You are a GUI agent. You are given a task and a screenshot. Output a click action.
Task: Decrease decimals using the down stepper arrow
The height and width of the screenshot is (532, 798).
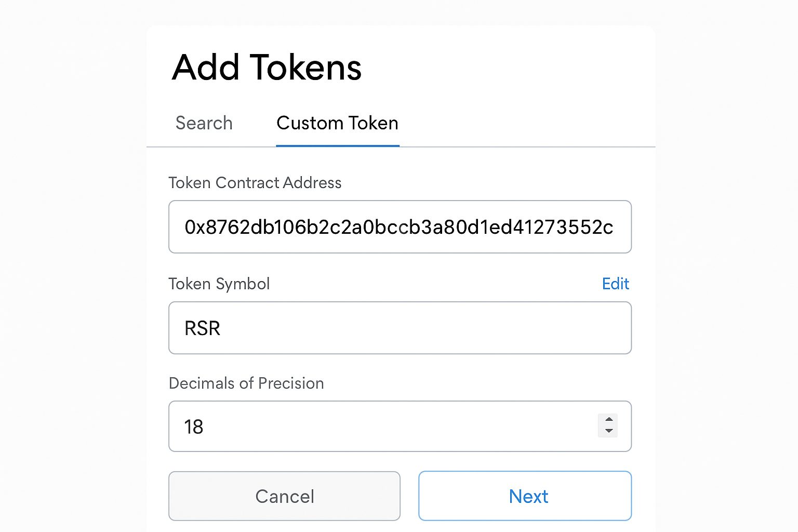coord(608,431)
